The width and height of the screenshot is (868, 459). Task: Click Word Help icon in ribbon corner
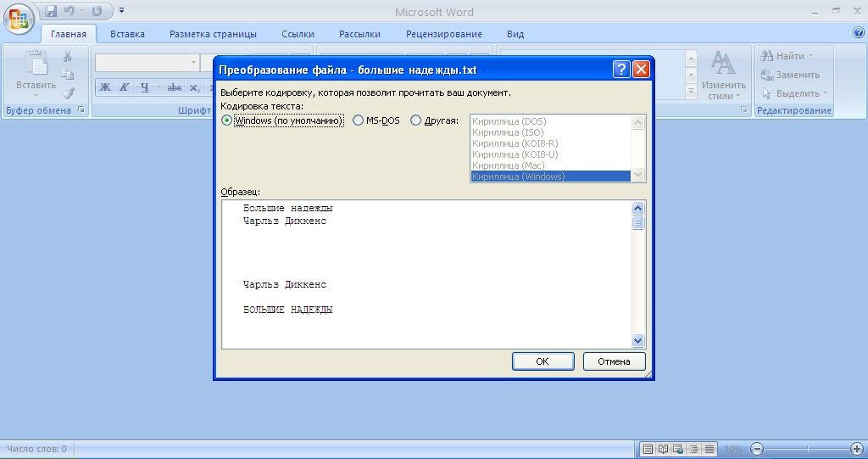tap(859, 33)
